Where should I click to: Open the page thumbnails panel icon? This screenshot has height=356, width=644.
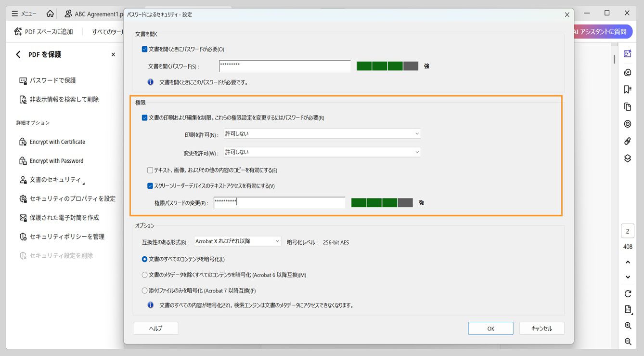click(627, 106)
